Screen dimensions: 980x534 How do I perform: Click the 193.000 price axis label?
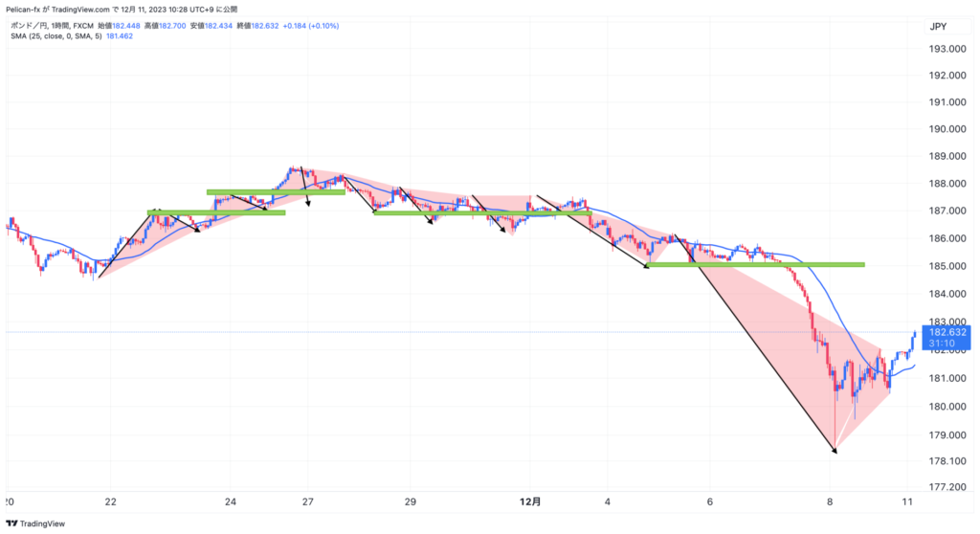click(x=947, y=49)
